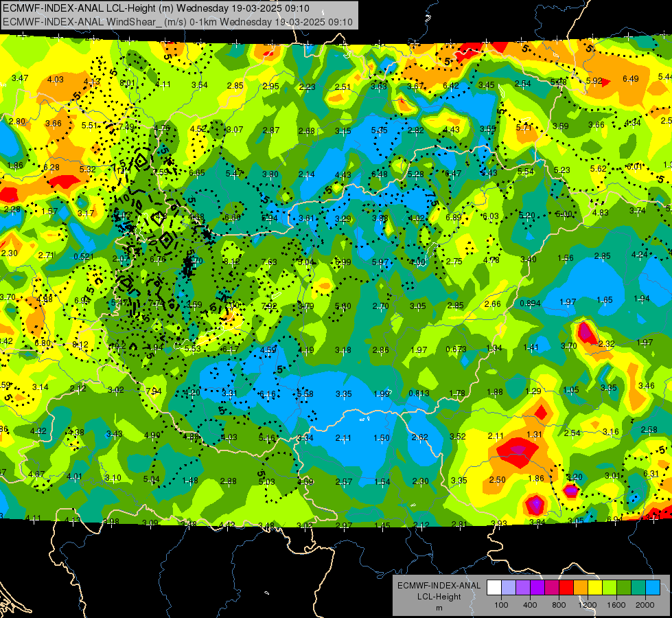The width and height of the screenshot is (672, 618).
Task: Click legend label 100
Action: pyautogui.click(x=501, y=605)
